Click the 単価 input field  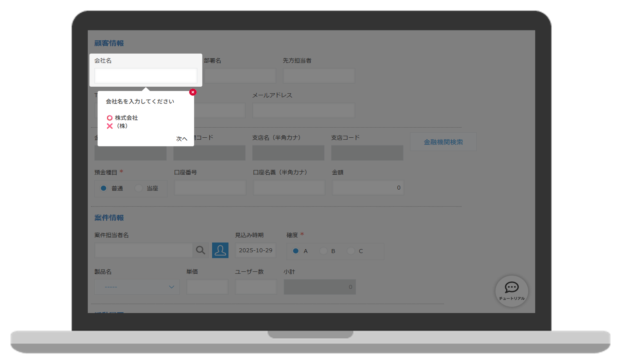207,287
